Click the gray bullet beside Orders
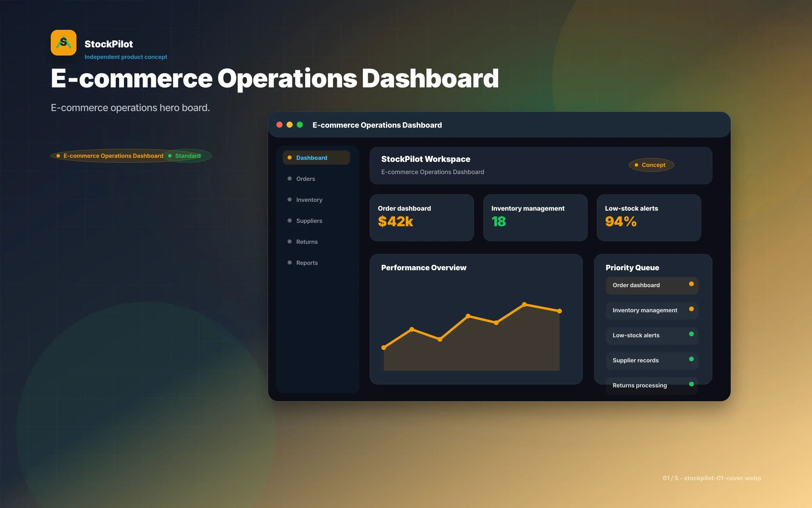The width and height of the screenshot is (812, 508). click(290, 178)
